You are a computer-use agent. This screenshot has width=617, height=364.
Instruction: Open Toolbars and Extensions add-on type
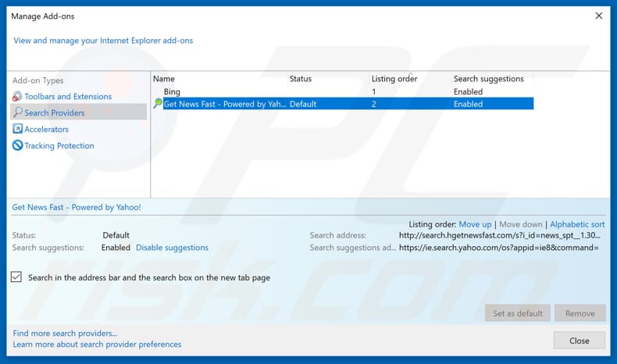tap(68, 96)
